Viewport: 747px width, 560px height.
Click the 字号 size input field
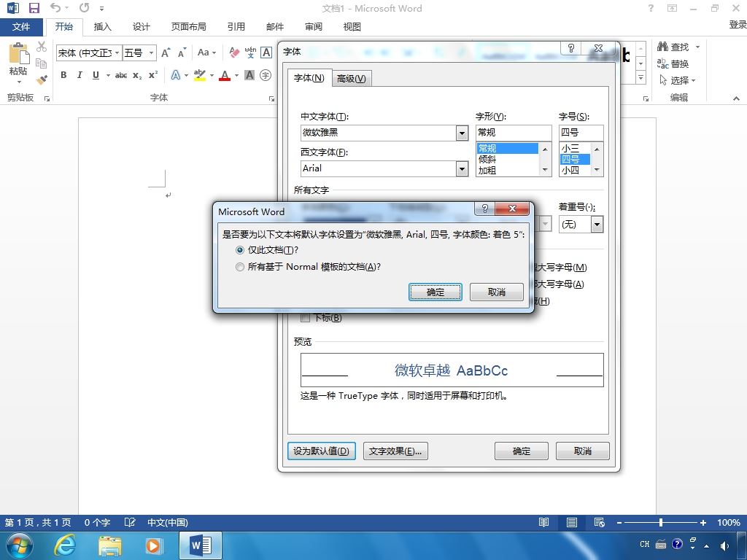pos(581,133)
